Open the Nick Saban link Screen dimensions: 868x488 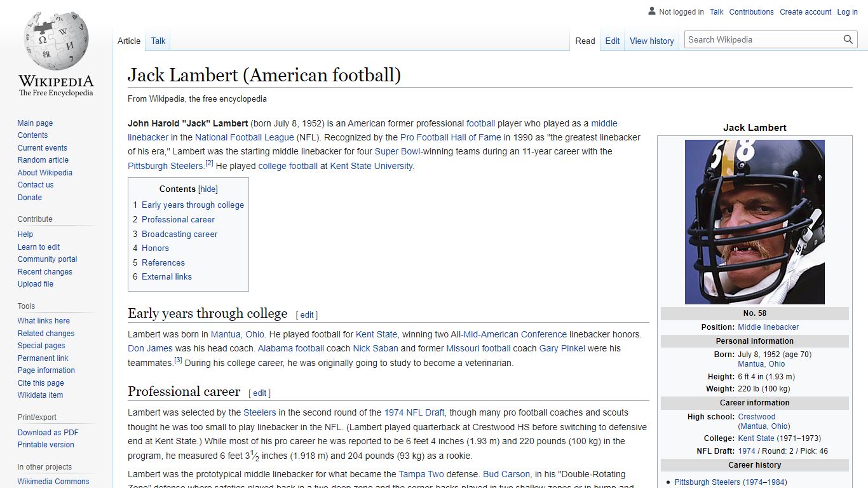coord(376,349)
